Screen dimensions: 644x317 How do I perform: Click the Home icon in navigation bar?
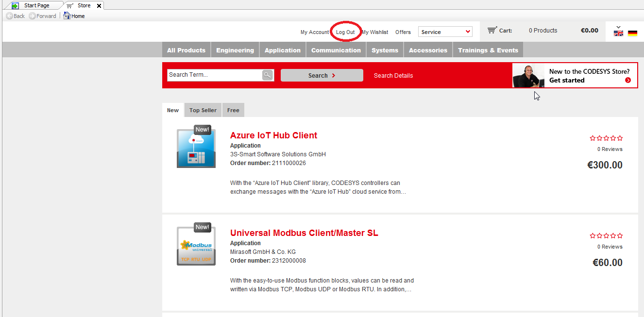tap(67, 16)
